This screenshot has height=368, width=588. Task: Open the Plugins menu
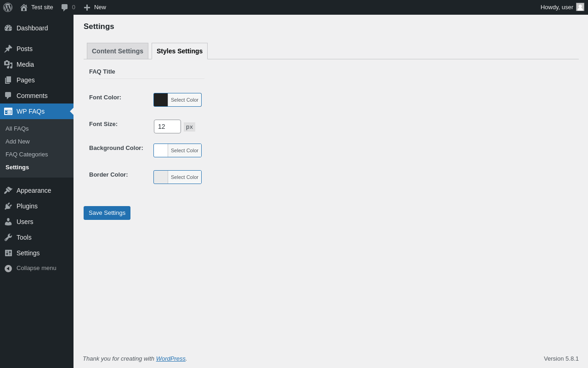pyautogui.click(x=37, y=206)
